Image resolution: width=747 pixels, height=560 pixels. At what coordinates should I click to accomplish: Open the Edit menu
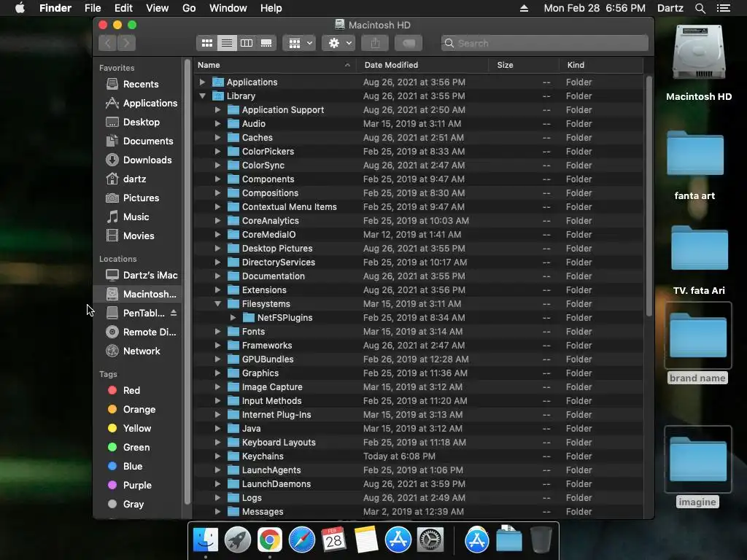point(123,8)
